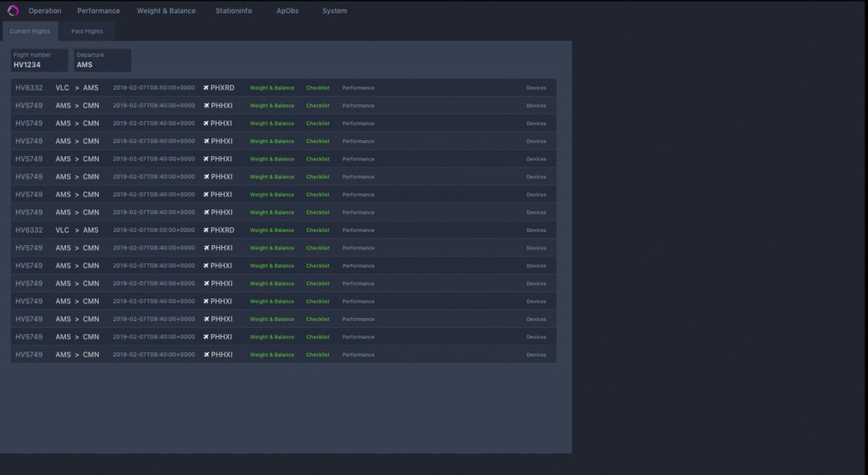868x475 pixels.
Task: Open the ApObs menu
Action: 287,11
